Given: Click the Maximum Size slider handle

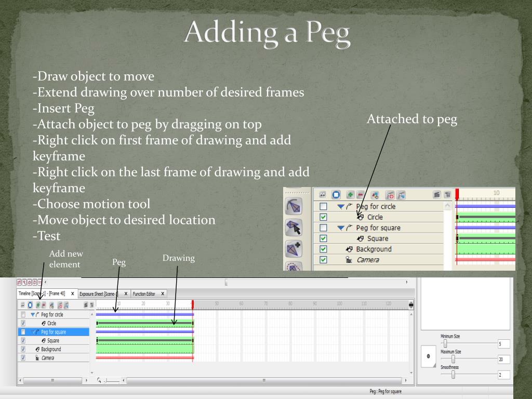Looking at the screenshot, I should click(453, 359).
